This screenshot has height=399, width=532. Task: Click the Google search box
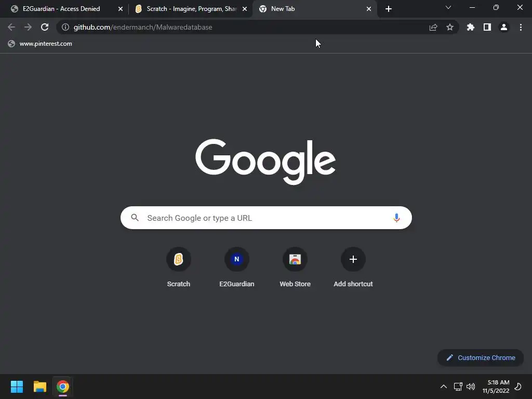pyautogui.click(x=266, y=218)
